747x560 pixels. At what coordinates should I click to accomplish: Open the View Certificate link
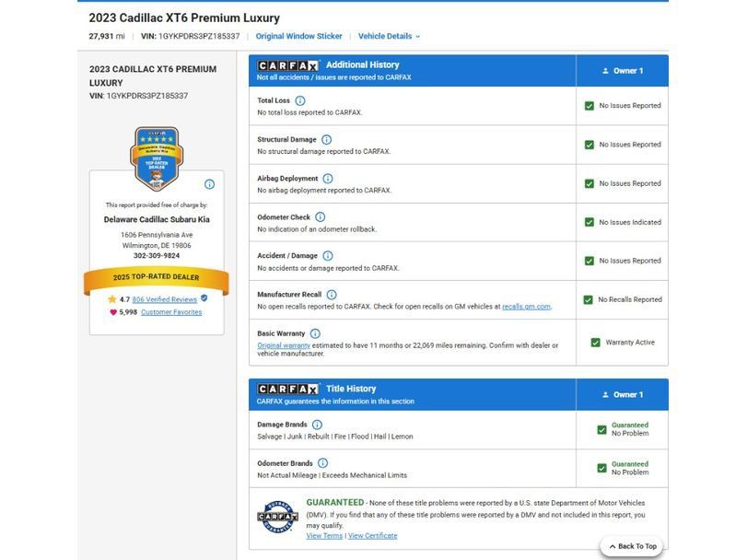tap(372, 536)
